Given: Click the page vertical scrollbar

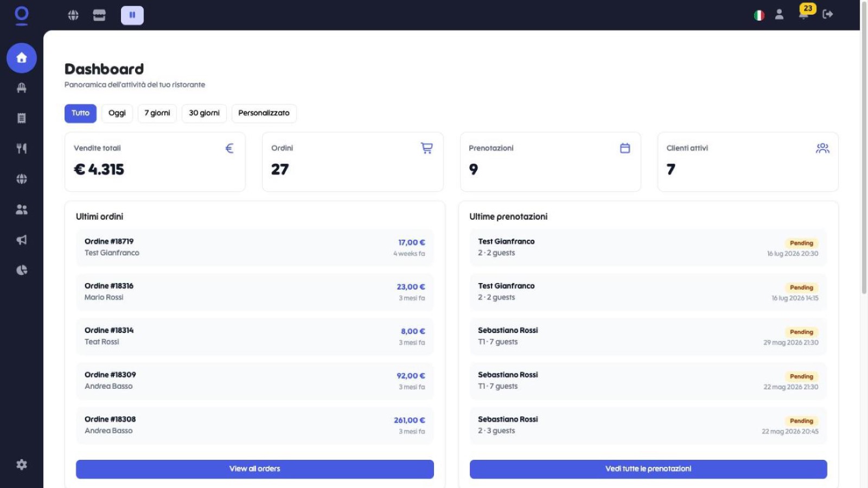Looking at the screenshot, I should point(864,149).
